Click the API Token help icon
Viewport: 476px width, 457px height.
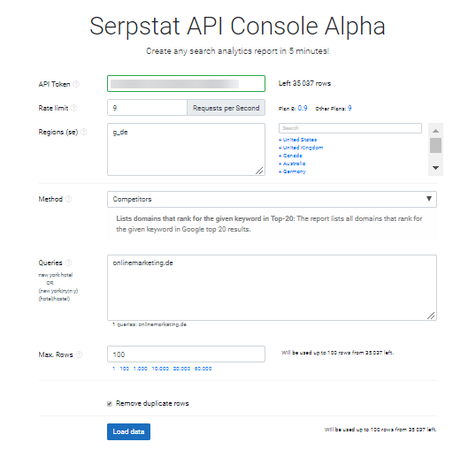(x=76, y=84)
